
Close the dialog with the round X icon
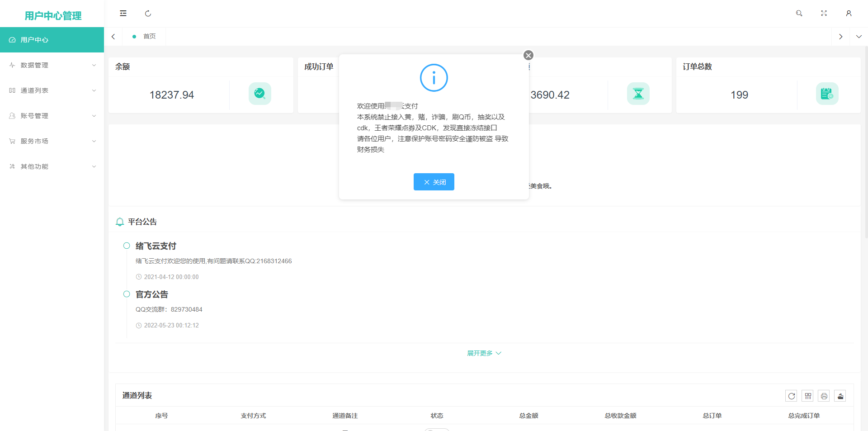coord(528,55)
